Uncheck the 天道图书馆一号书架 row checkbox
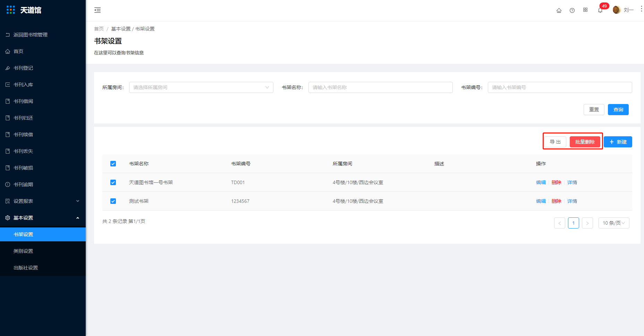The width and height of the screenshot is (644, 336). [x=113, y=182]
